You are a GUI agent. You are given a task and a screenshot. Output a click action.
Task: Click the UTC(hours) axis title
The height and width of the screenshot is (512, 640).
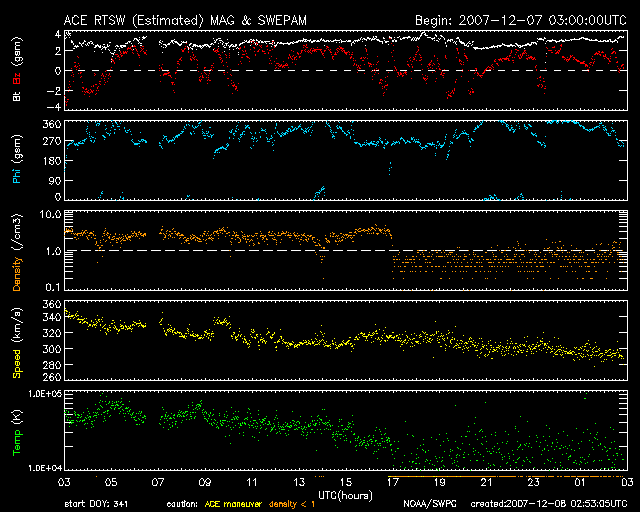(345, 493)
